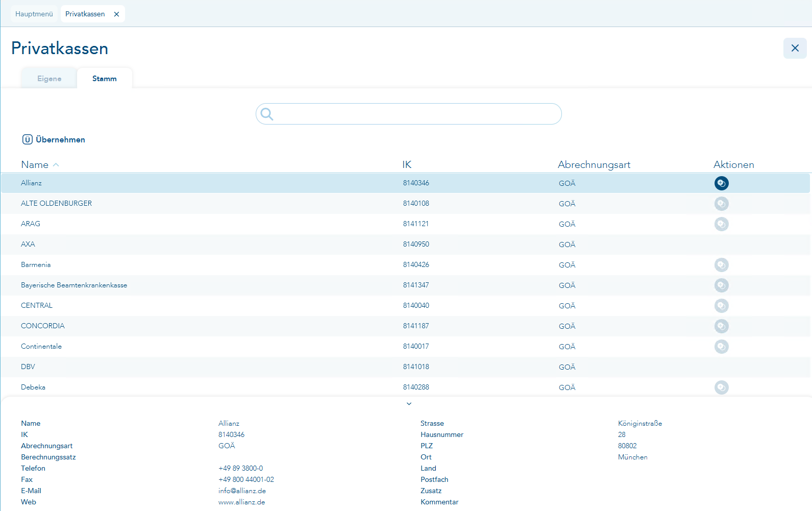Click the action icon for CONCORDIA

(x=721, y=326)
